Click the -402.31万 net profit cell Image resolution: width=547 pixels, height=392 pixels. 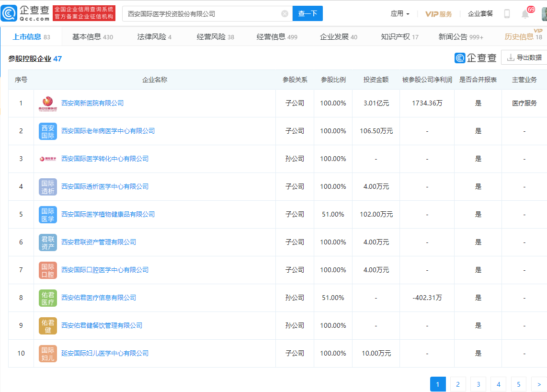427,298
